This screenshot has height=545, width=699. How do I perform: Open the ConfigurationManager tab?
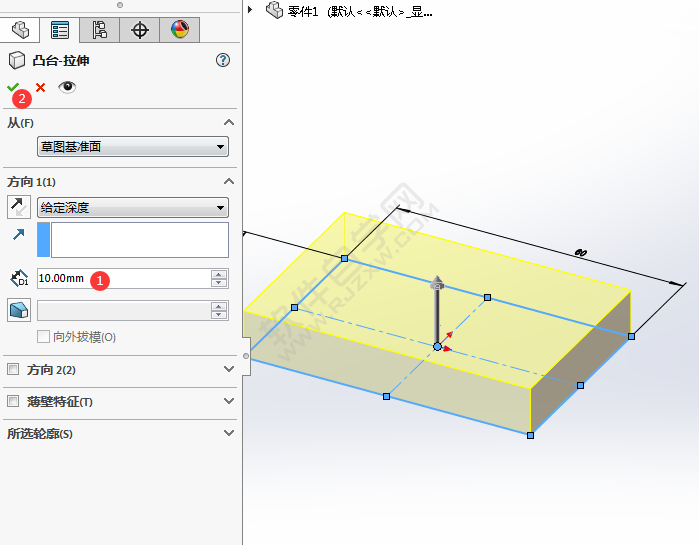point(99,30)
